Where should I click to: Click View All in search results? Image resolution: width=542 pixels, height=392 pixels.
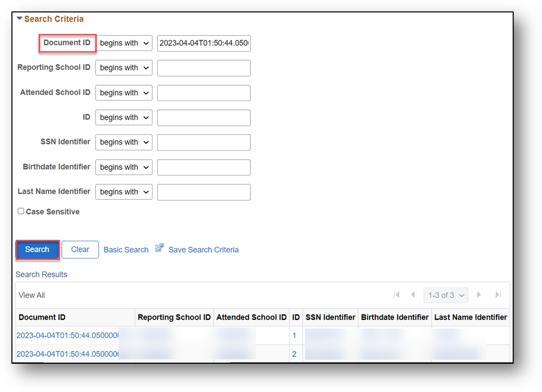click(32, 295)
